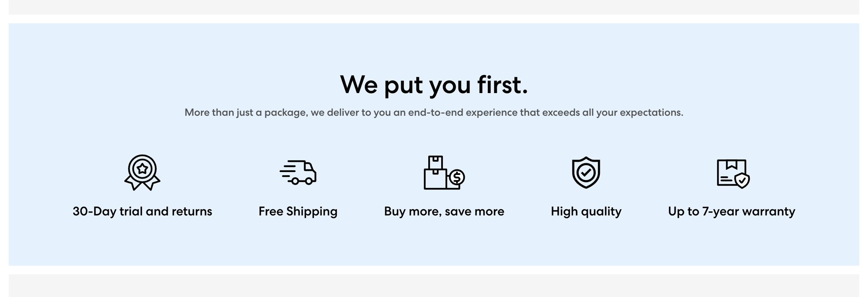Open the 30-Day trial and returns text
This screenshot has width=868, height=297.
pyautogui.click(x=142, y=211)
